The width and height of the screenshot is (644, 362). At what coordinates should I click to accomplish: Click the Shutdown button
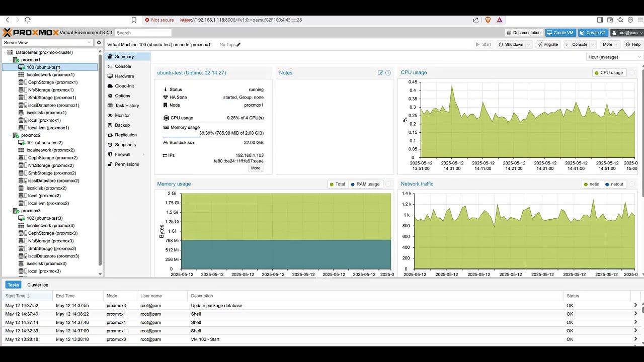(511, 45)
